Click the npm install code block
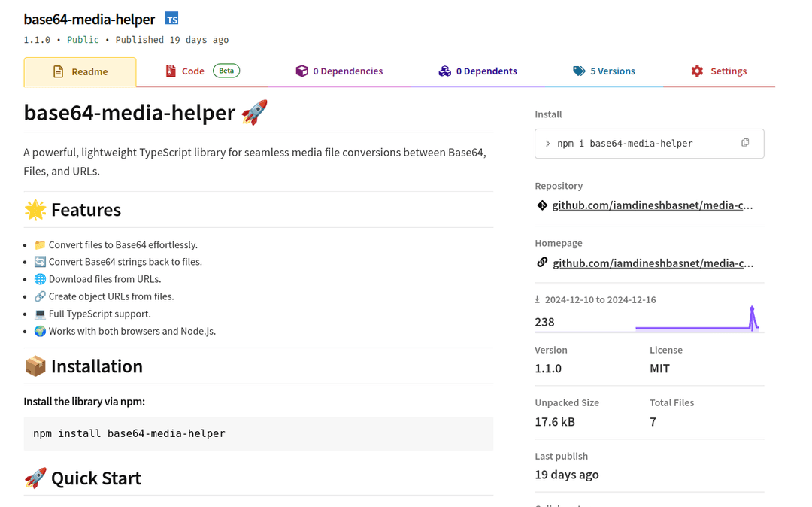This screenshot has height=507, width=812. point(258,433)
